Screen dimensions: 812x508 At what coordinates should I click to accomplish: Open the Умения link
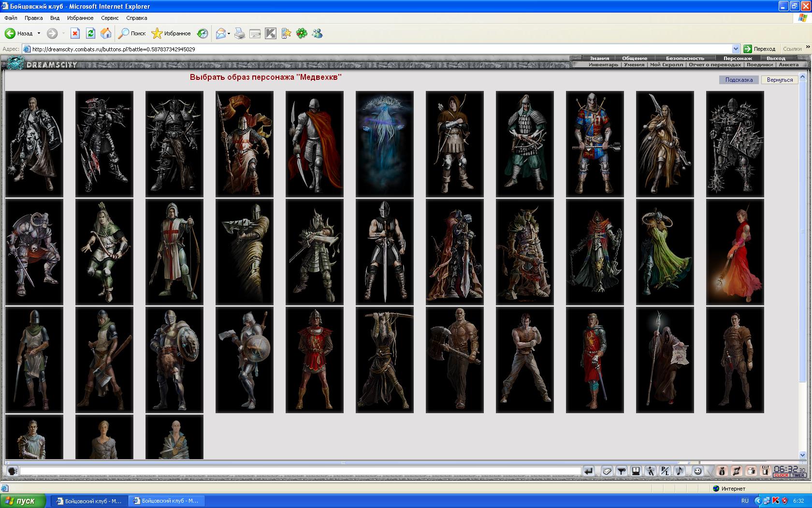(x=634, y=64)
